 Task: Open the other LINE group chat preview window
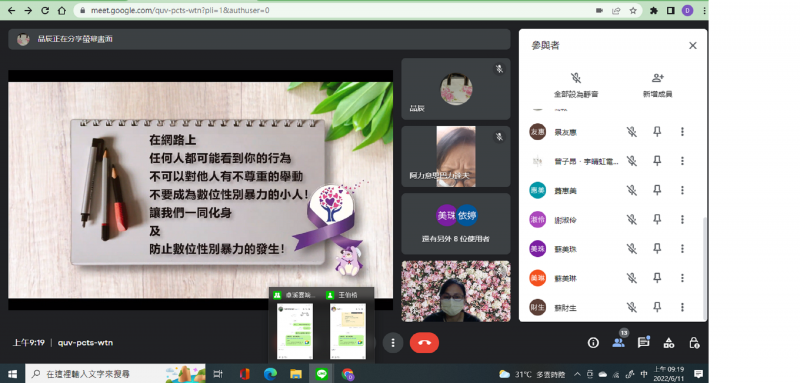click(295, 325)
